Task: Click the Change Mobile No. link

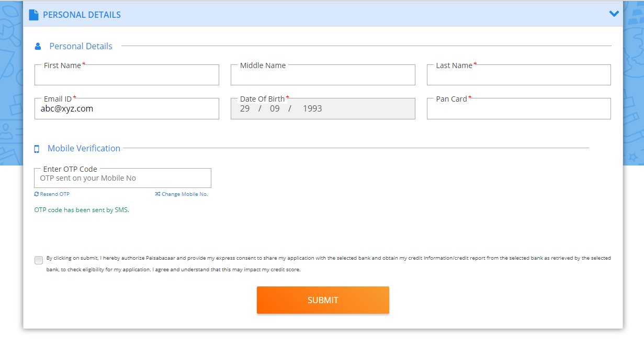Action: coord(182,194)
